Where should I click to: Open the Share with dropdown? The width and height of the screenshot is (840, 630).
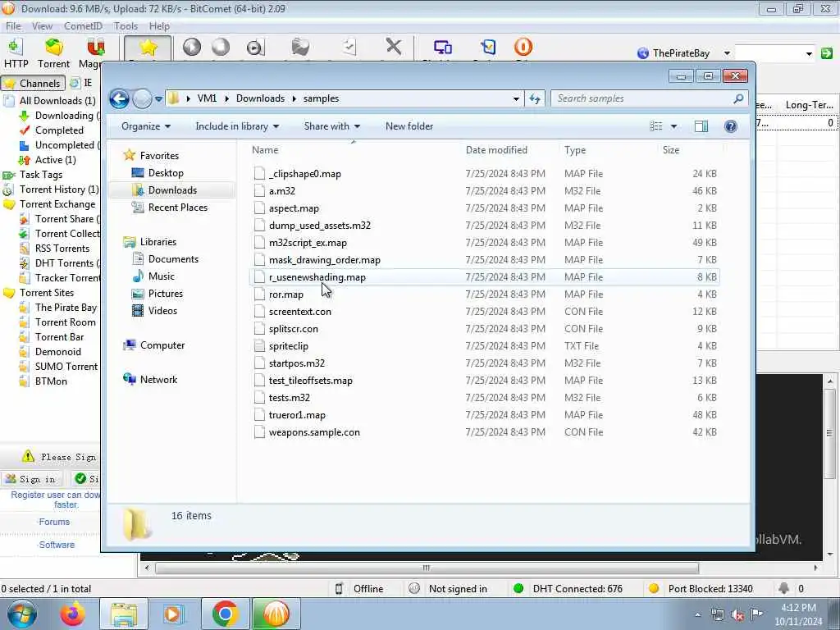[331, 126]
